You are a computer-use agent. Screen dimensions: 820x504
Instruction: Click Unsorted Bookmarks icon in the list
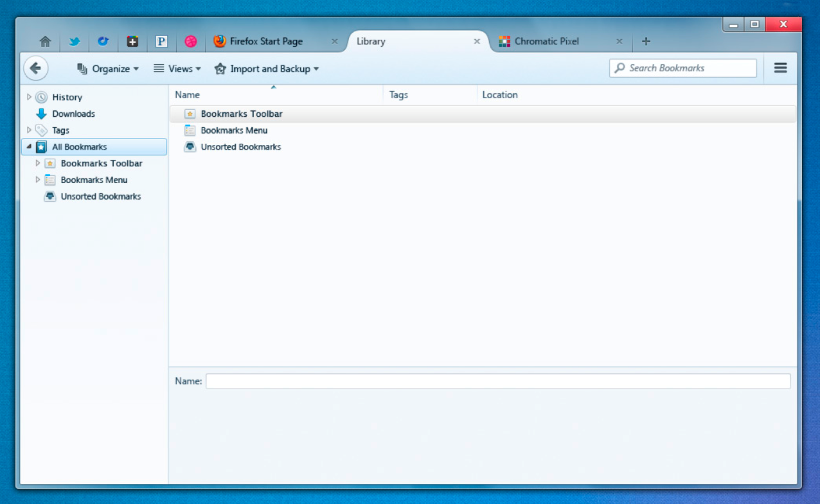point(190,147)
